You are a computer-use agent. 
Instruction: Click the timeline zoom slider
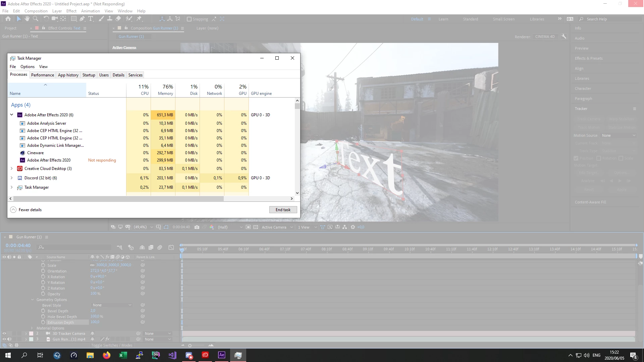[x=190, y=345]
